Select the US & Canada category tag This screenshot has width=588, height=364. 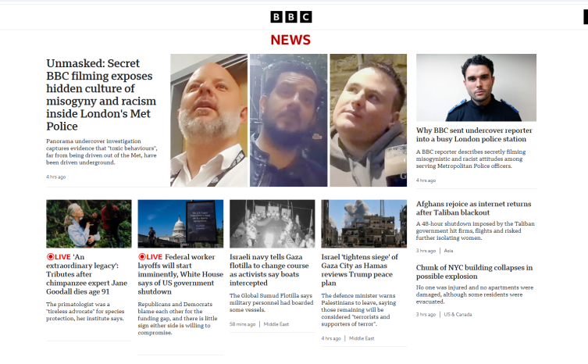(458, 315)
